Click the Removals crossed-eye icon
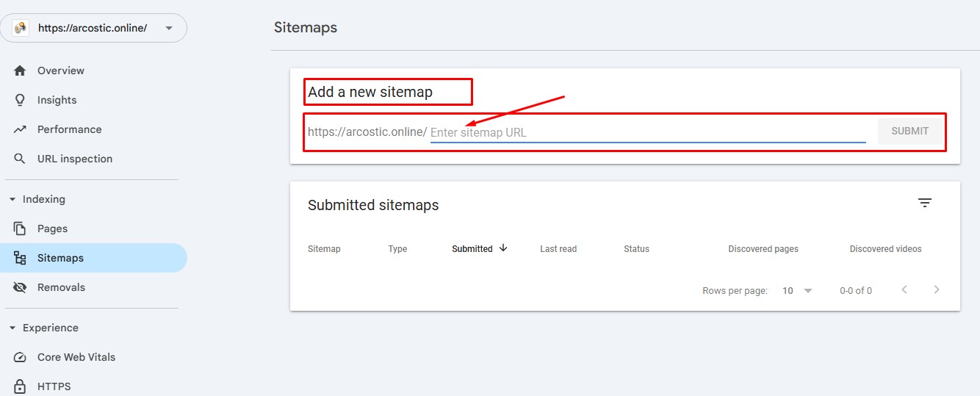Image resolution: width=980 pixels, height=396 pixels. coord(20,287)
